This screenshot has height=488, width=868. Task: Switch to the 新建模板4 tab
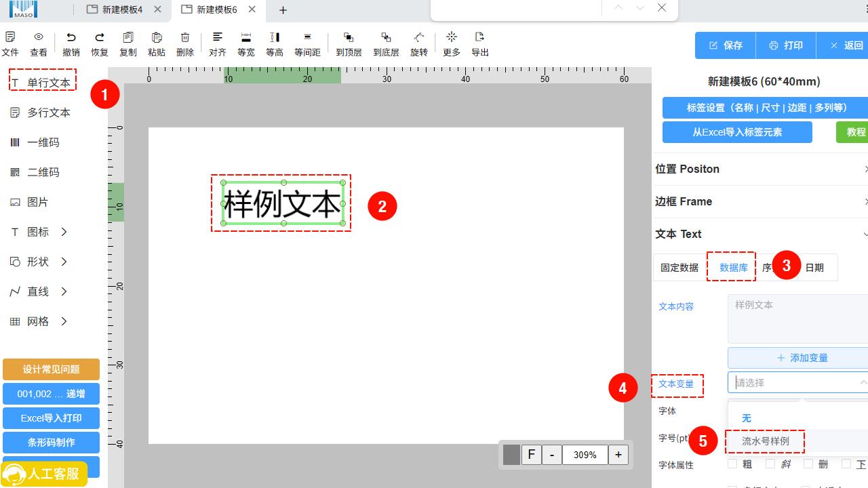122,9
